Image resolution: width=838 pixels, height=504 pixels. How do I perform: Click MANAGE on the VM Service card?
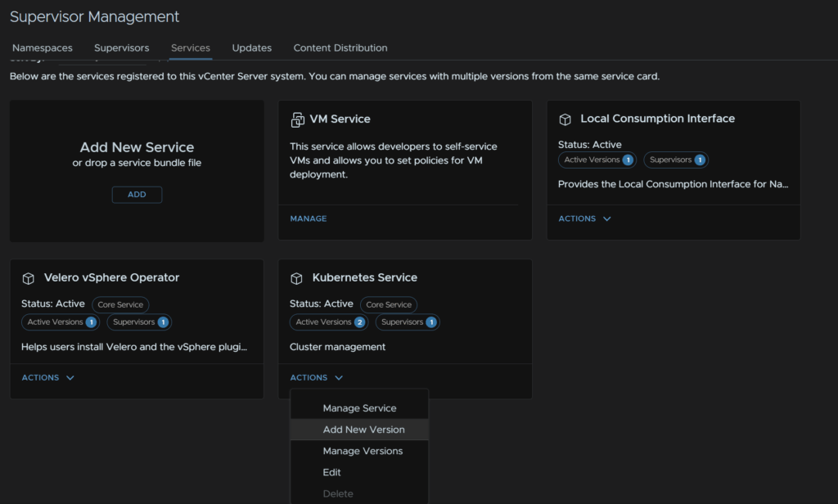(309, 218)
